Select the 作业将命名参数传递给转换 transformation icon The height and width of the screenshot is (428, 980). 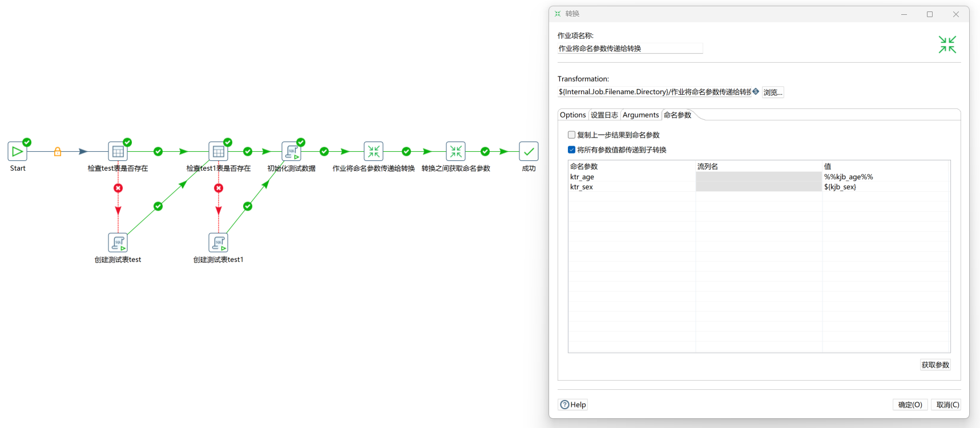click(373, 152)
